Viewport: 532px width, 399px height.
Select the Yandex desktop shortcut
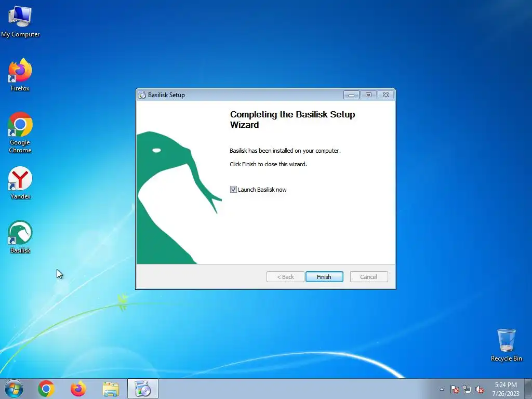coord(20,183)
